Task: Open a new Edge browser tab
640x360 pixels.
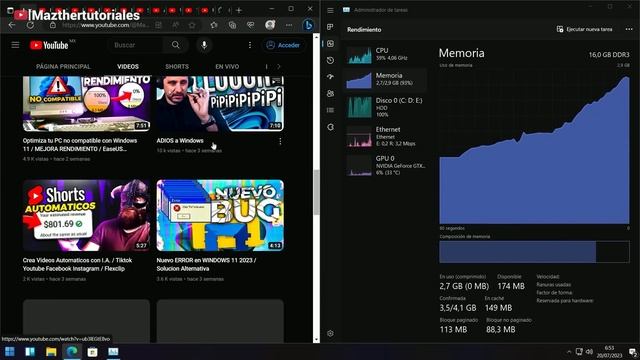Action: coord(239,10)
